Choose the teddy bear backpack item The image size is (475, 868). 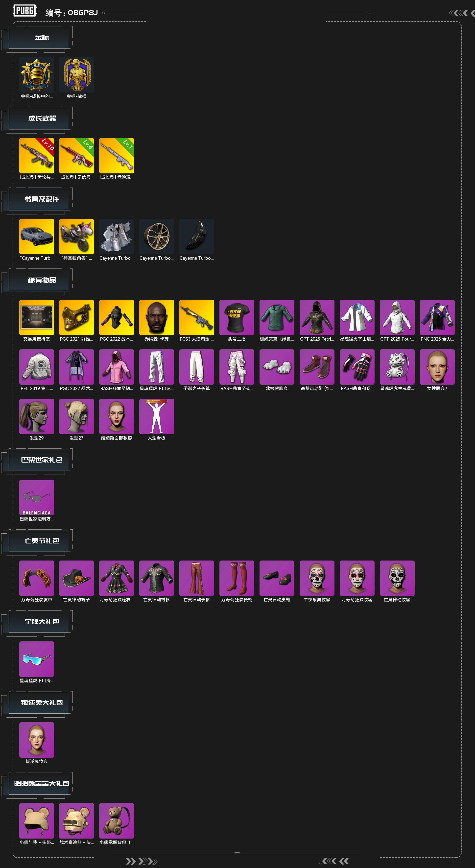pyautogui.click(x=117, y=821)
